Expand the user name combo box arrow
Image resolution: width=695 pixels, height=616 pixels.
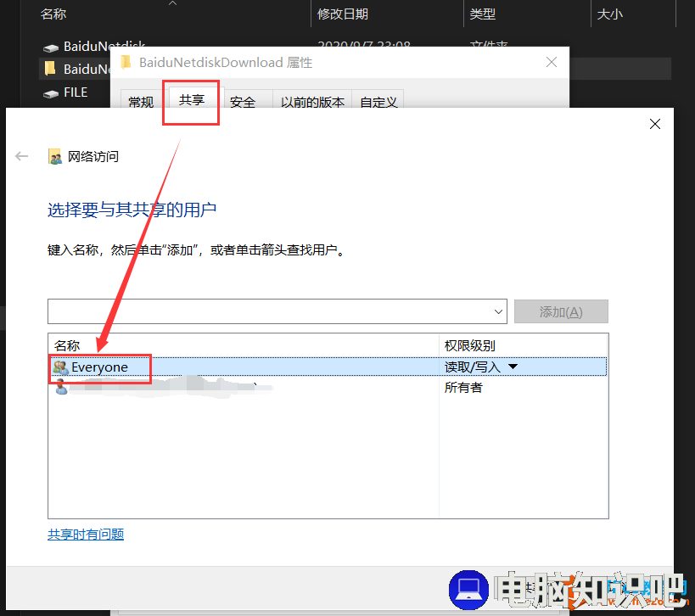pyautogui.click(x=498, y=311)
